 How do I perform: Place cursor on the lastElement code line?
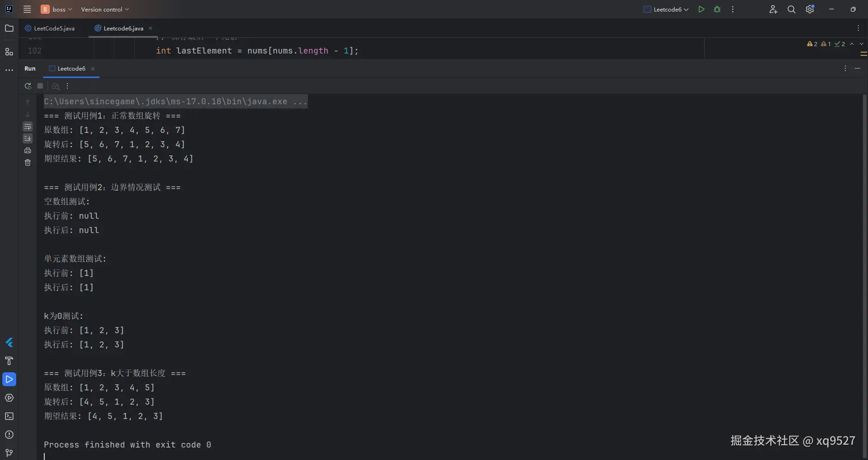(257, 51)
